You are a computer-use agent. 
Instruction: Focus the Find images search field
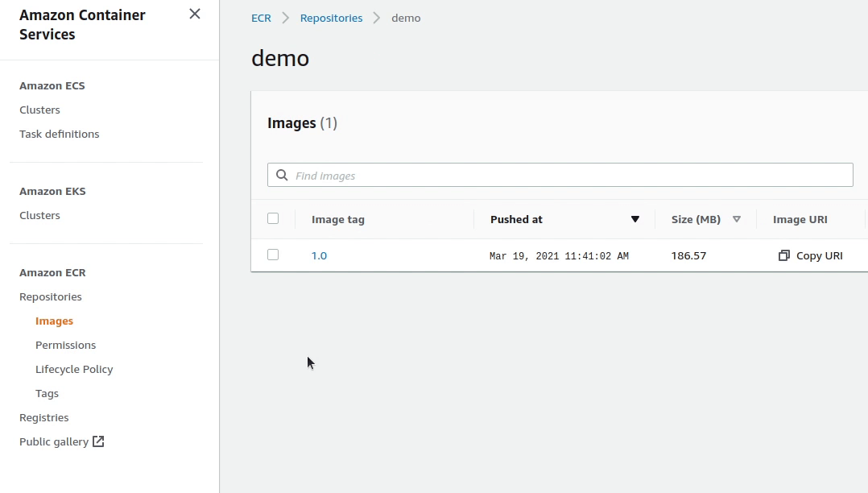point(564,176)
